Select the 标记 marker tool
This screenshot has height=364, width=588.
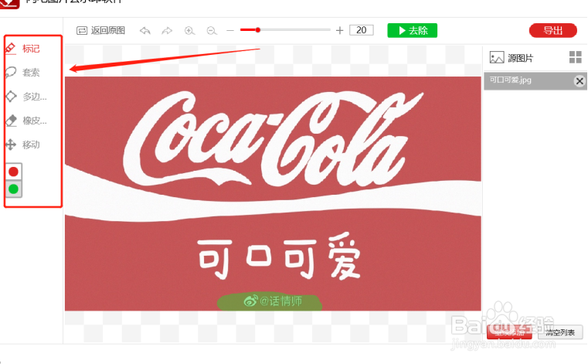[x=23, y=49]
